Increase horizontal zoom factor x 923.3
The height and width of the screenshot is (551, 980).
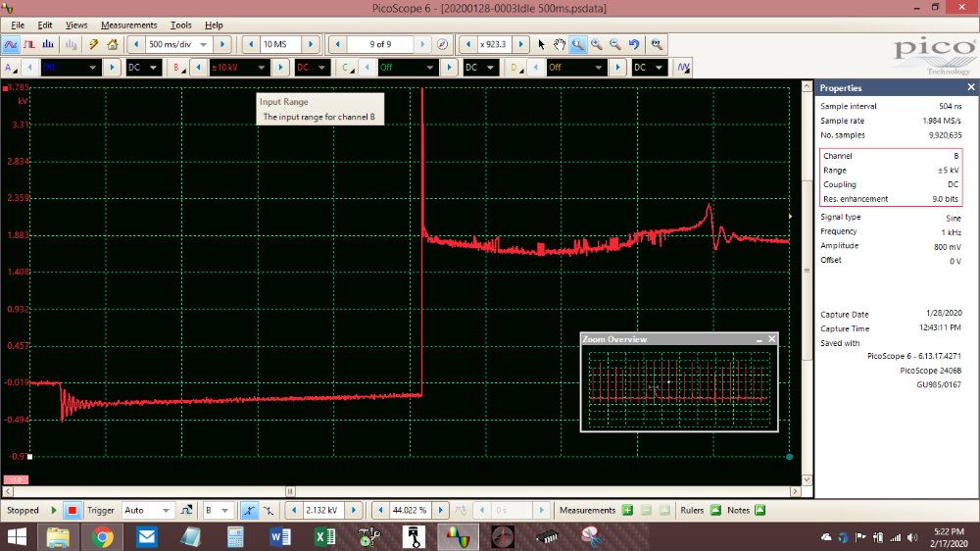(520, 44)
